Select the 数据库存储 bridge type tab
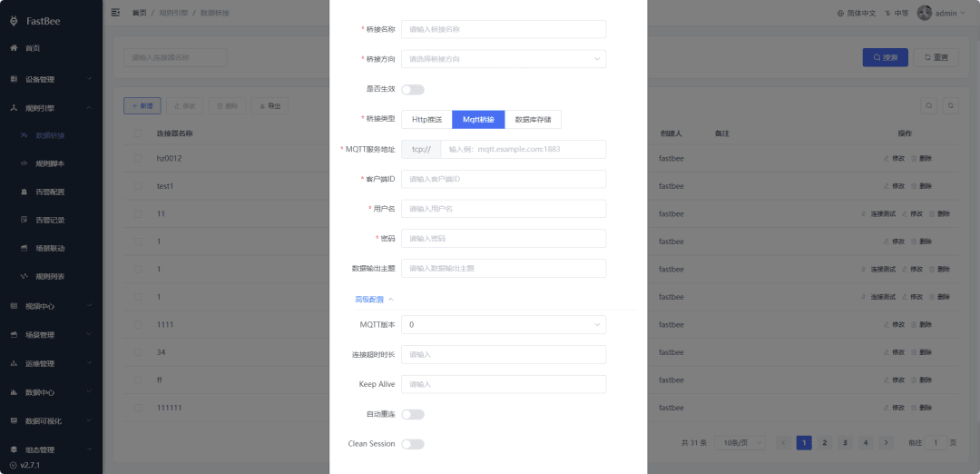Image resolution: width=980 pixels, height=474 pixels. pos(533,120)
